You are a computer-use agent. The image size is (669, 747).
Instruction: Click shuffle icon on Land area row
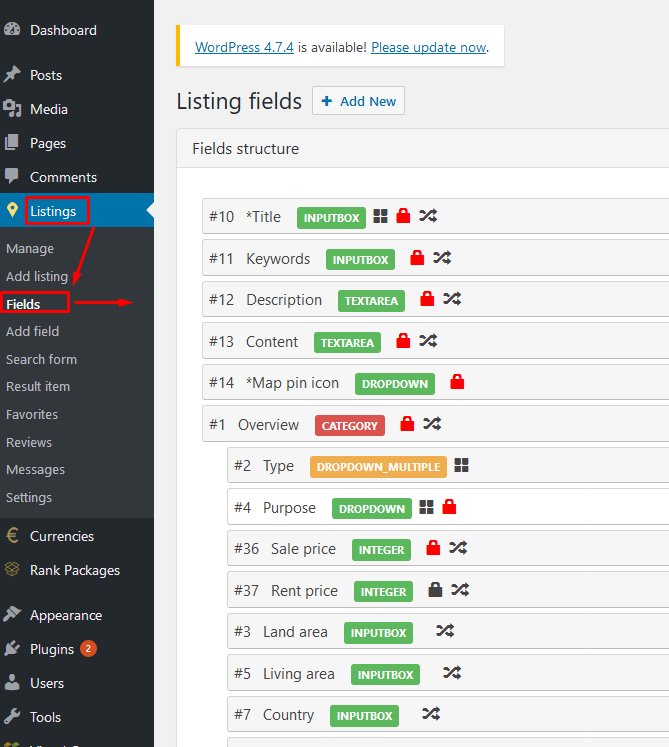click(x=445, y=632)
